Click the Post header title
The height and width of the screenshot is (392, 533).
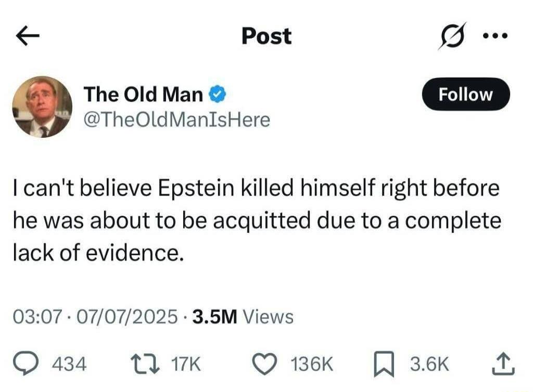tap(266, 36)
